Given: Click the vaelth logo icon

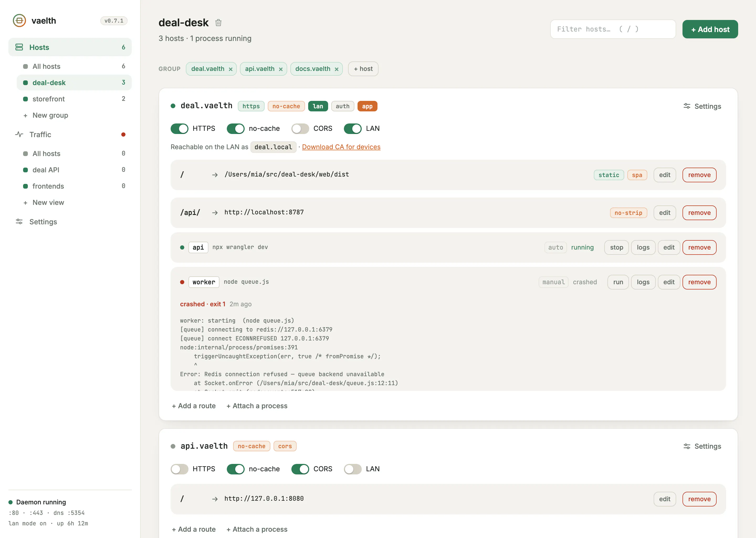Looking at the screenshot, I should (x=19, y=20).
